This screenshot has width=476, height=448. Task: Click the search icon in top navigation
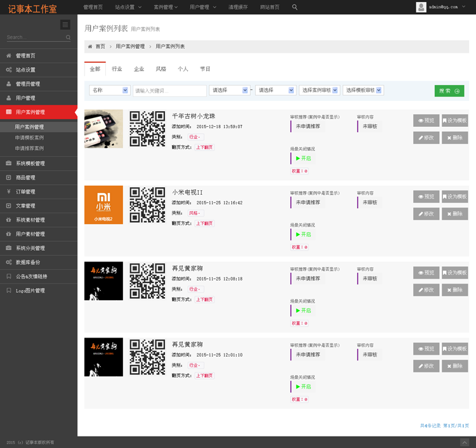coord(294,7)
